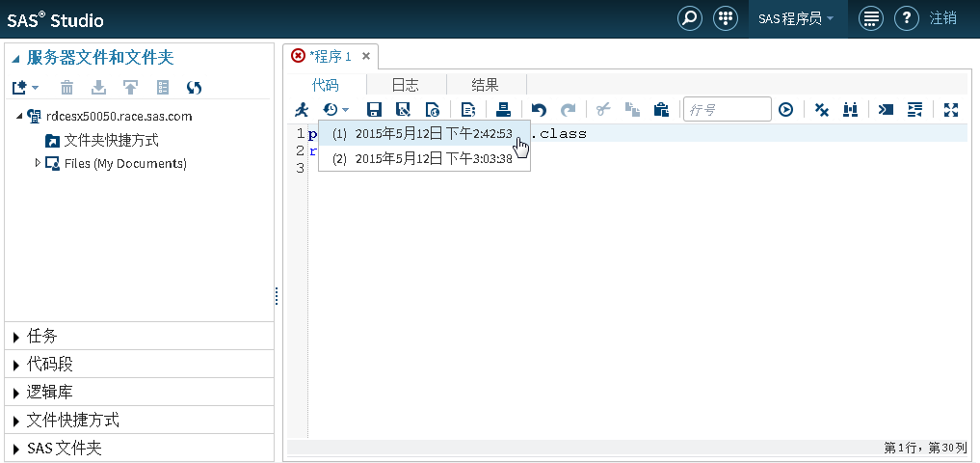
Task: Open the New item dropdown in files panel
Action: coord(25,88)
